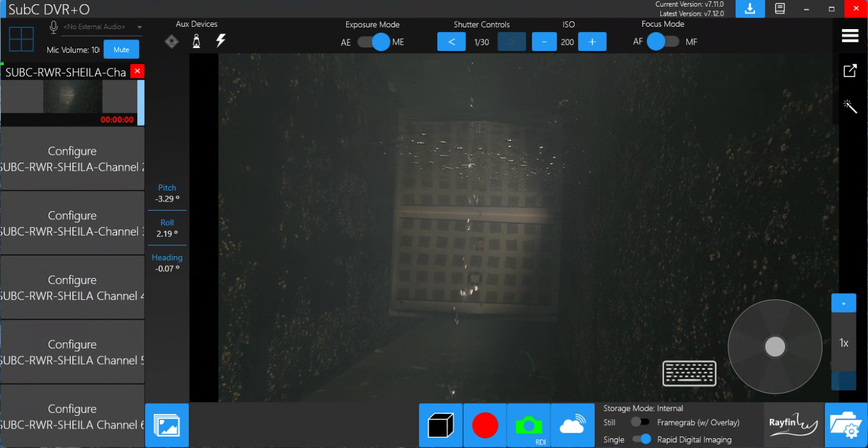Viewport: 868px width, 448px height.
Task: Mute the microphone
Action: 121,50
